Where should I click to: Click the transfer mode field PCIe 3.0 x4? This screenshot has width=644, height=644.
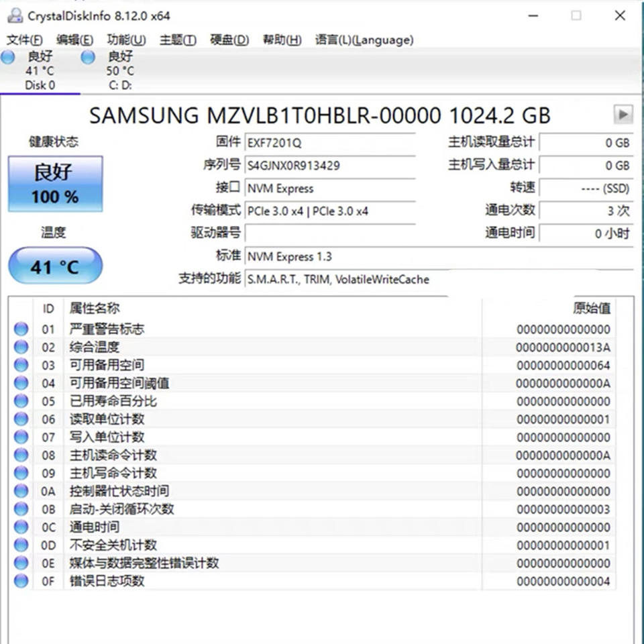330,211
